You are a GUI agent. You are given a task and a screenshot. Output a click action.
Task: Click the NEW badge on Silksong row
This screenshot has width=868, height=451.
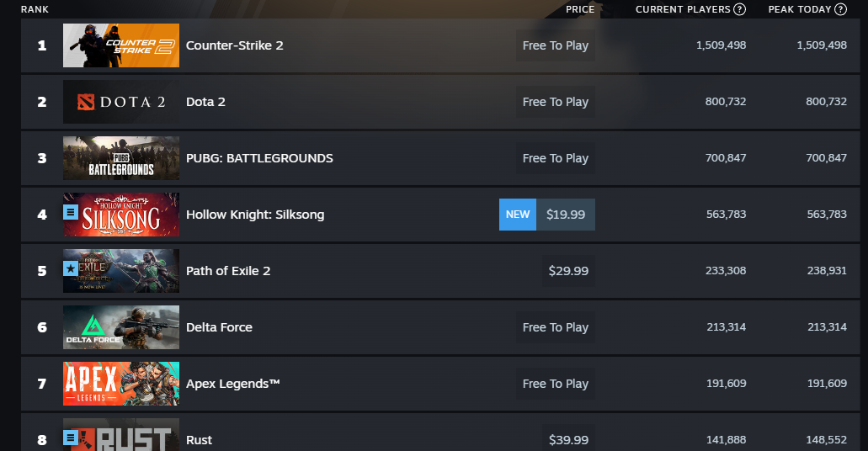pos(518,215)
